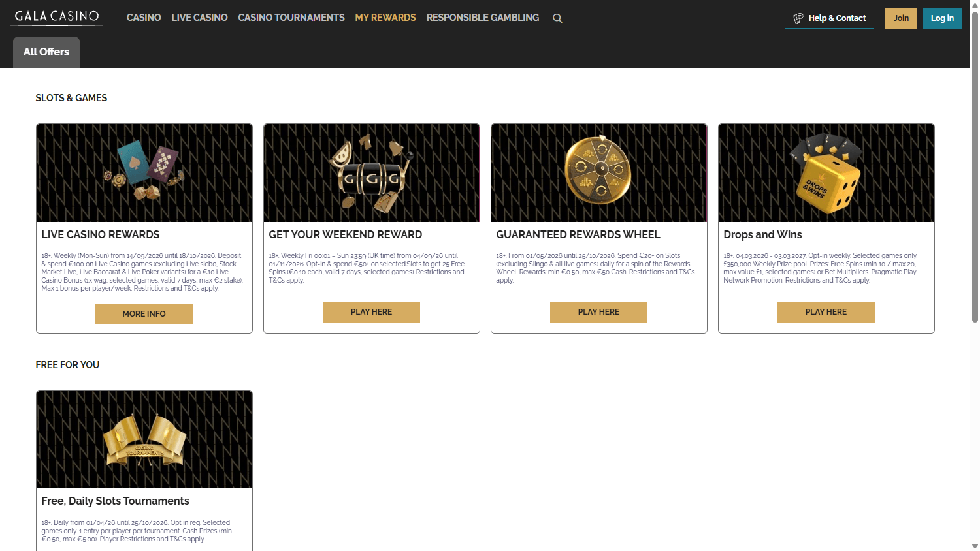The image size is (980, 551).
Task: Click the Join button
Action: coord(901,18)
